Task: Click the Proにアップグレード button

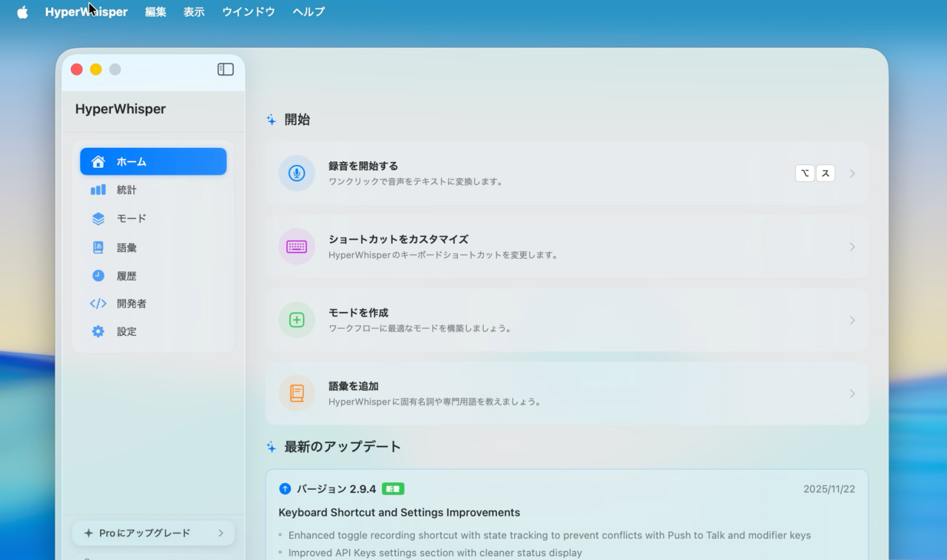Action: pos(153,533)
